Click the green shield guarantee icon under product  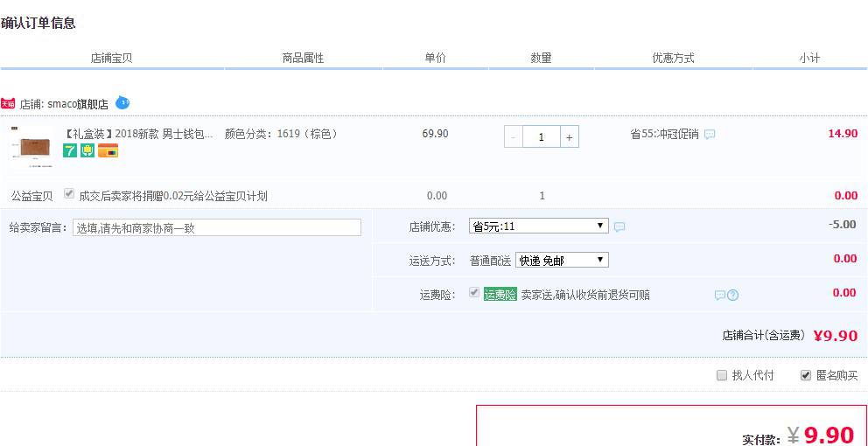point(87,150)
